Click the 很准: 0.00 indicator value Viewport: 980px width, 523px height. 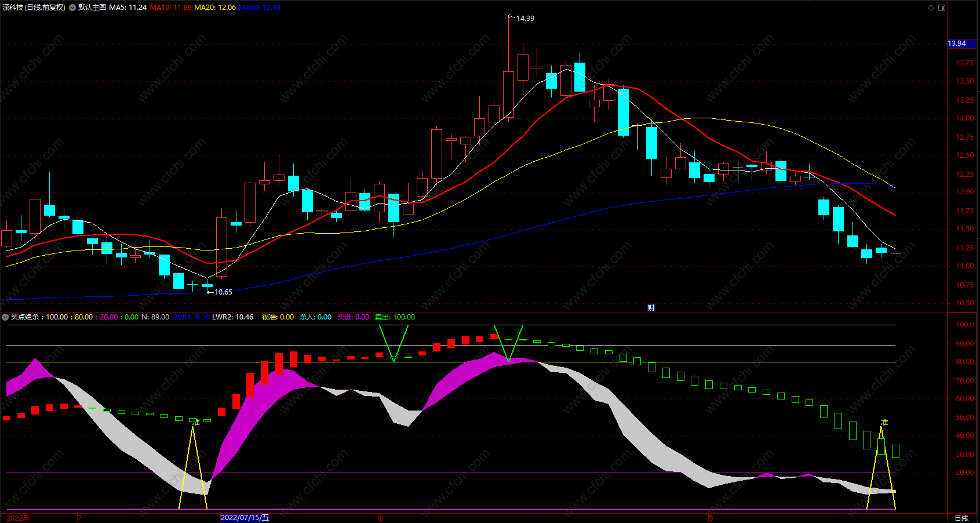coord(278,317)
